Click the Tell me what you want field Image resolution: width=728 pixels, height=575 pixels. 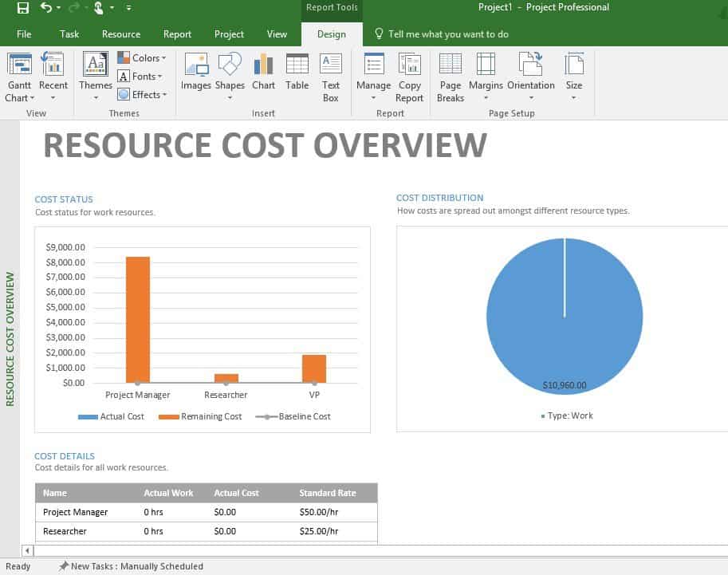click(x=447, y=34)
